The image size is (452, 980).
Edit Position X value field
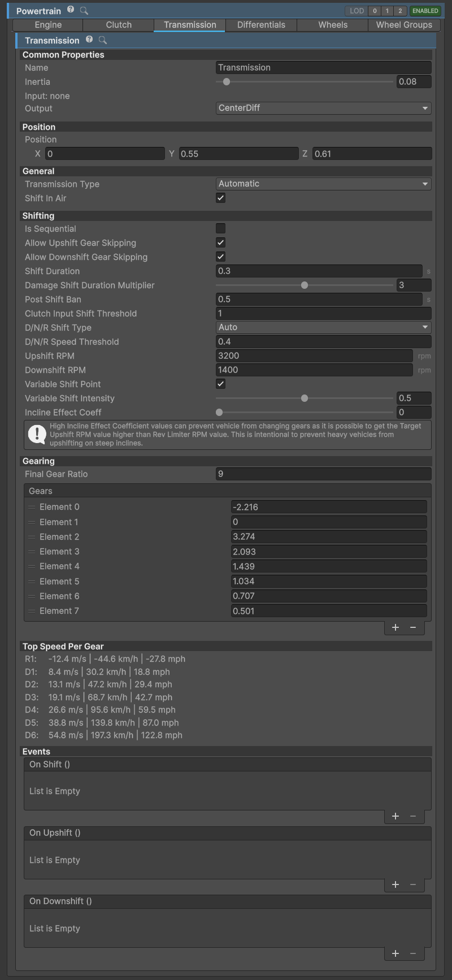(105, 154)
